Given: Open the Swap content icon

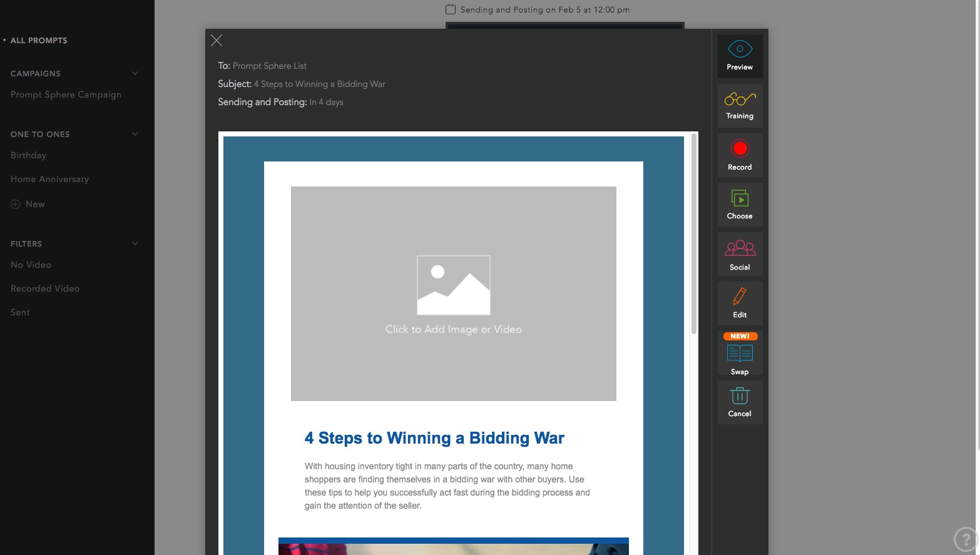Looking at the screenshot, I should [x=740, y=354].
